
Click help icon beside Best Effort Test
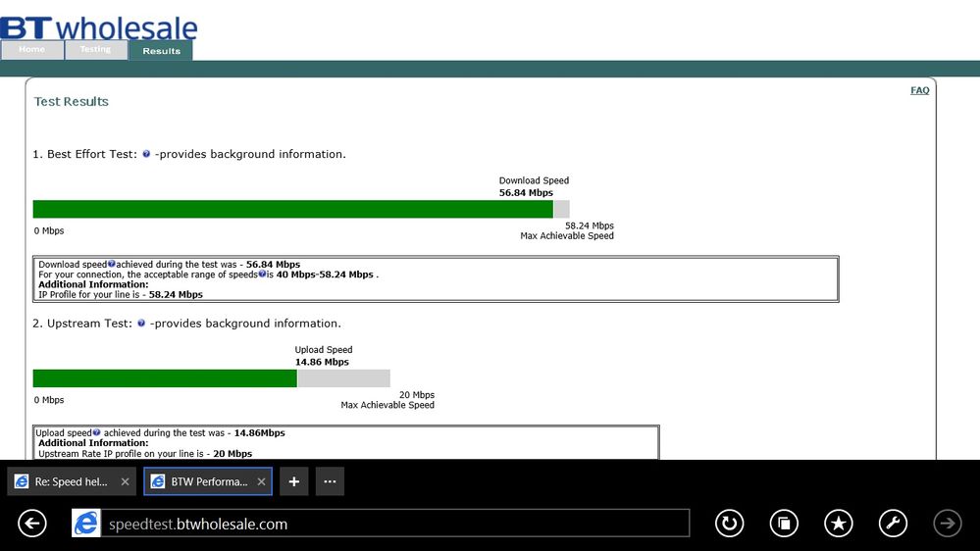coord(146,154)
